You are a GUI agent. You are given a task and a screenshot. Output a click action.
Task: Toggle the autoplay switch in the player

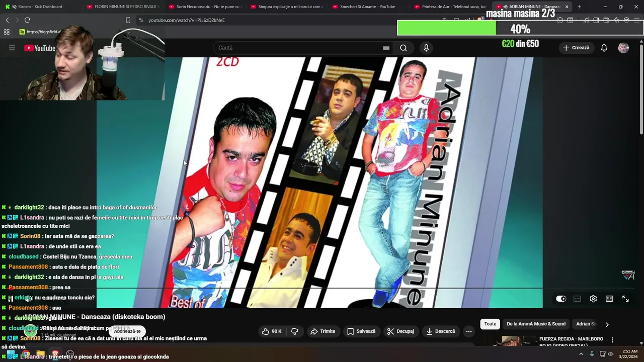point(561,299)
